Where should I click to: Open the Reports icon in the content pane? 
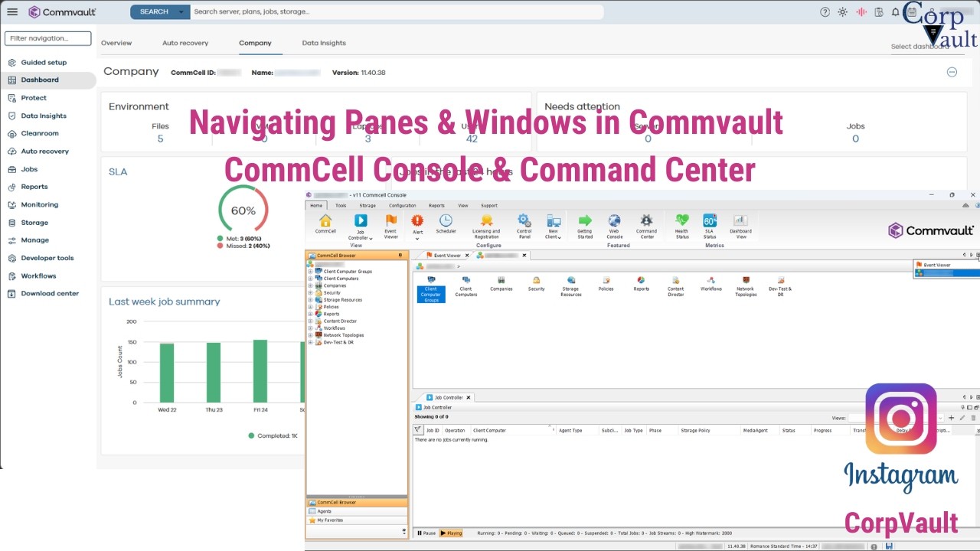point(641,283)
